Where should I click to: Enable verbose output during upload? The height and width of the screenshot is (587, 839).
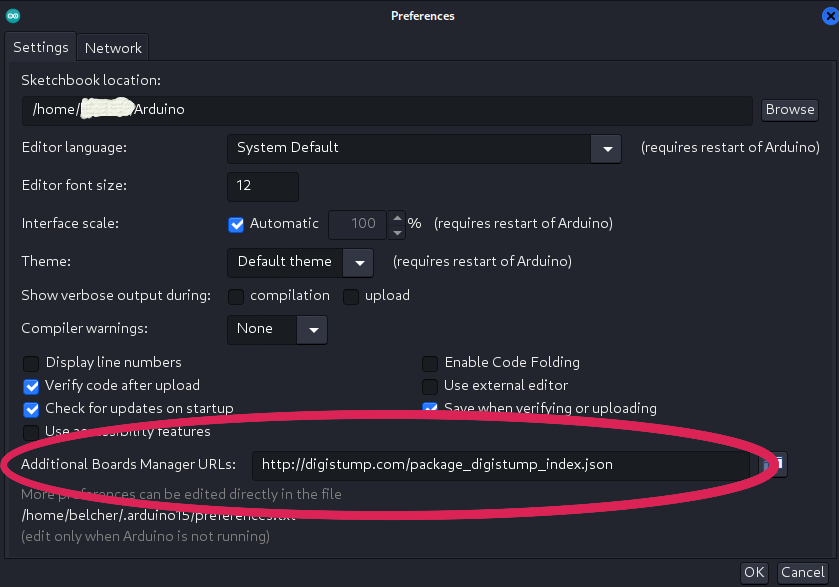pos(351,296)
